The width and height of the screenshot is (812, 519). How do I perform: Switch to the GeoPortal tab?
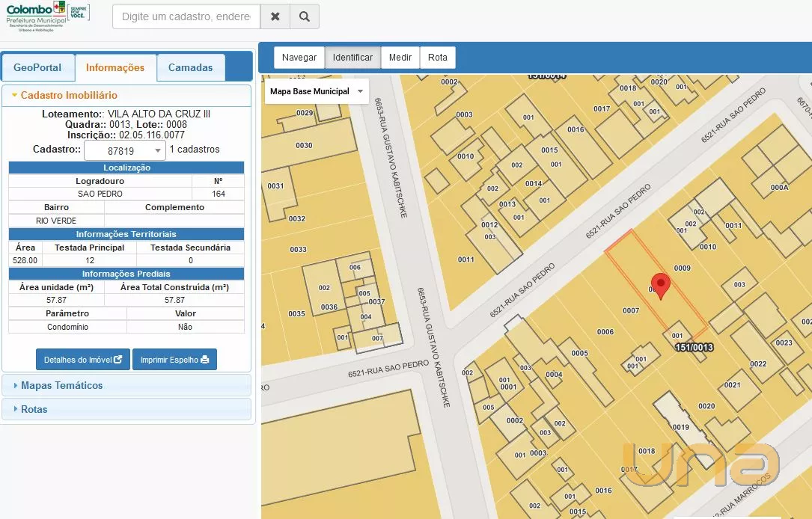(37, 67)
